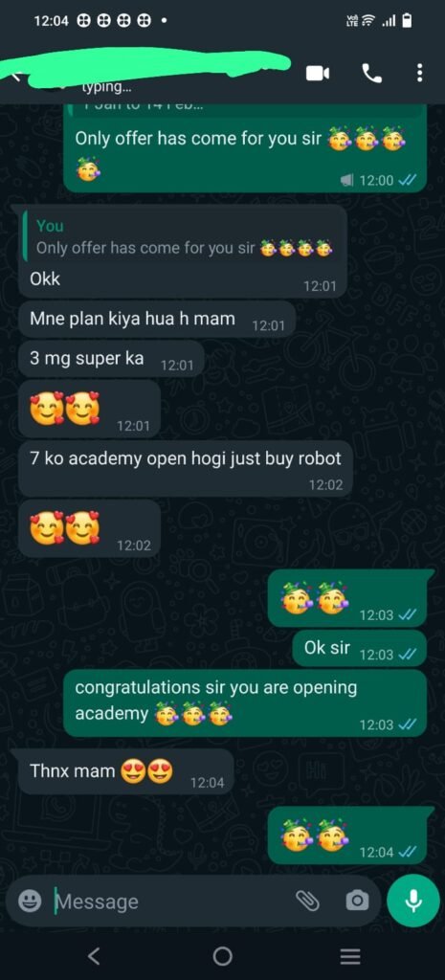The width and height of the screenshot is (445, 980).
Task: Tap the Android home circle button
Action: pos(222,956)
